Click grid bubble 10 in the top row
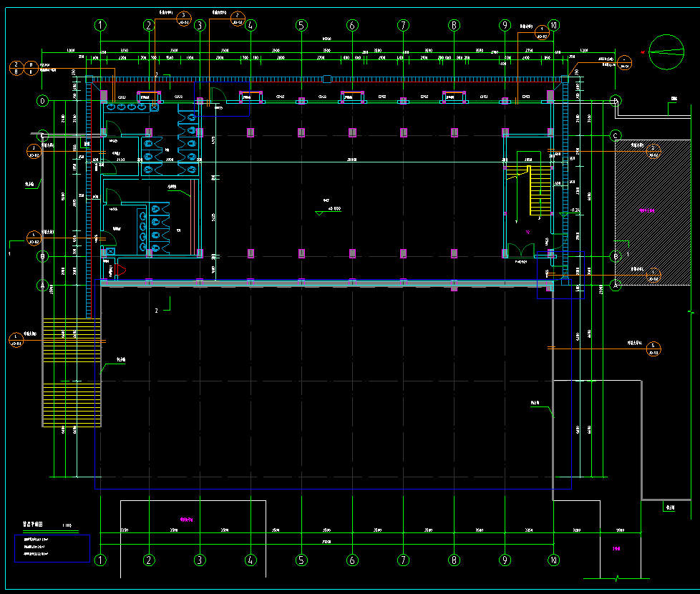Image resolution: width=700 pixels, height=594 pixels. (553, 26)
